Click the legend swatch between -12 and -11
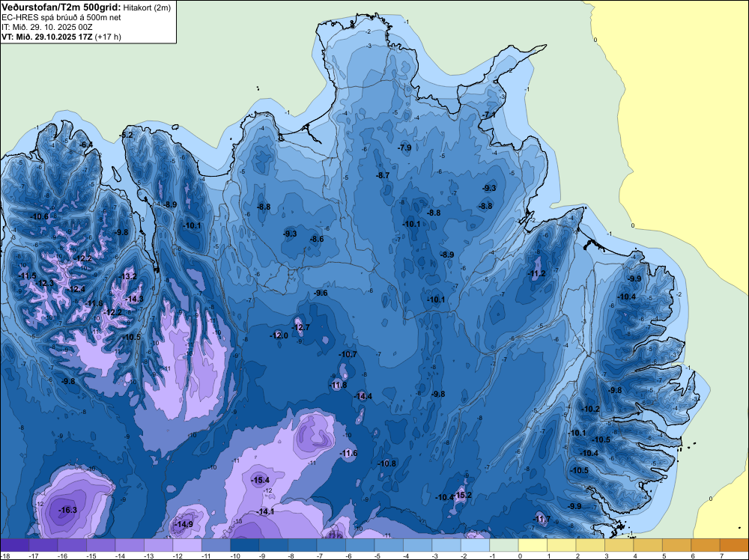 pos(187,545)
